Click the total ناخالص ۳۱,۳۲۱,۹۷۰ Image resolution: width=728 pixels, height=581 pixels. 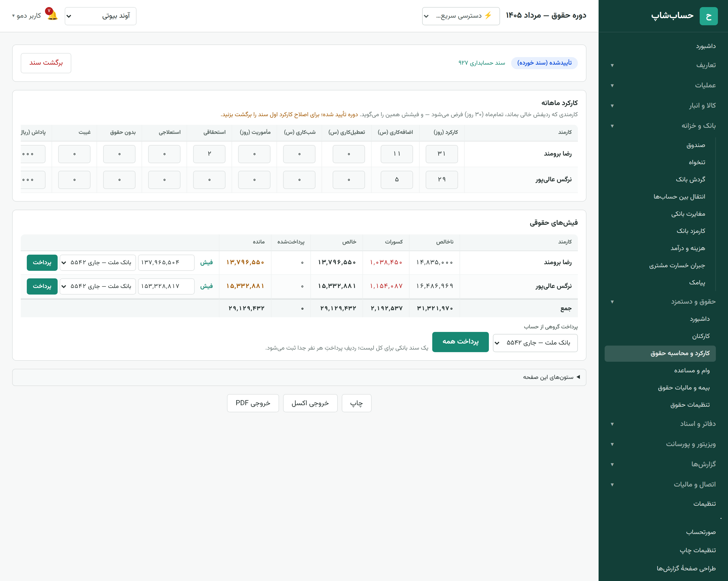(435, 308)
